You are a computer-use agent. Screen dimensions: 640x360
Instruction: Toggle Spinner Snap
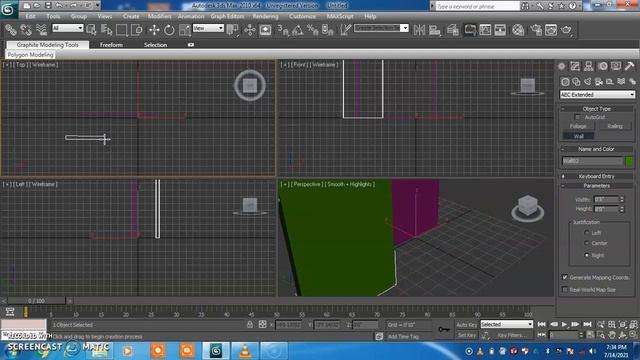coord(328,30)
